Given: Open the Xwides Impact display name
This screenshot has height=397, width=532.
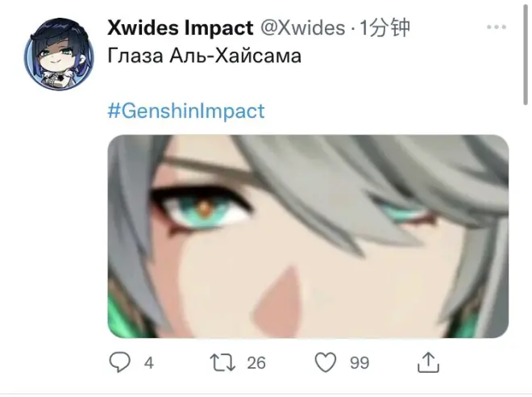Looking at the screenshot, I should [181, 27].
